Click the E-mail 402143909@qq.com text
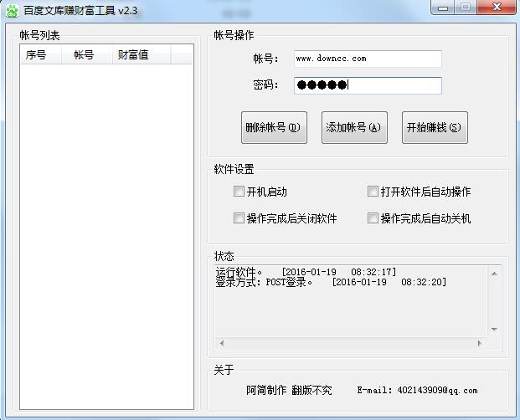Screen dimensions: 520x420 tap(418, 391)
